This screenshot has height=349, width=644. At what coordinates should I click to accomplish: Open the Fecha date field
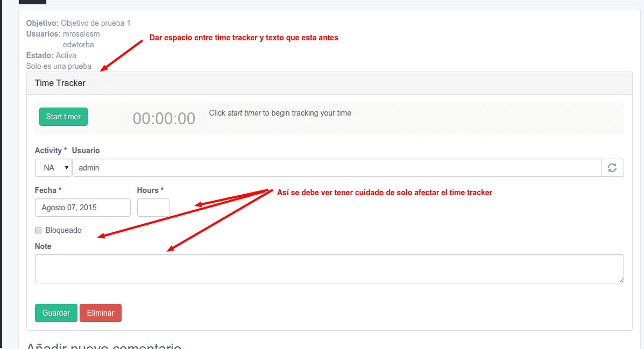(x=83, y=208)
